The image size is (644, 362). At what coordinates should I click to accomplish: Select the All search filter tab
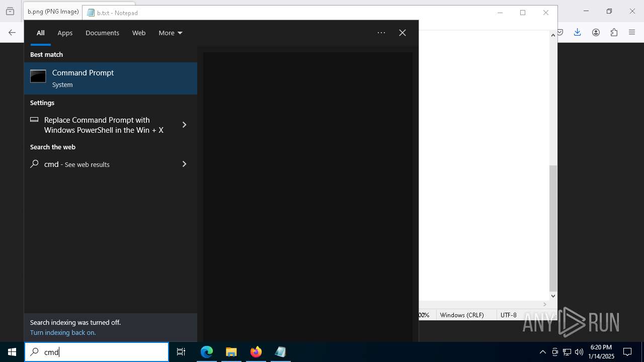click(41, 33)
